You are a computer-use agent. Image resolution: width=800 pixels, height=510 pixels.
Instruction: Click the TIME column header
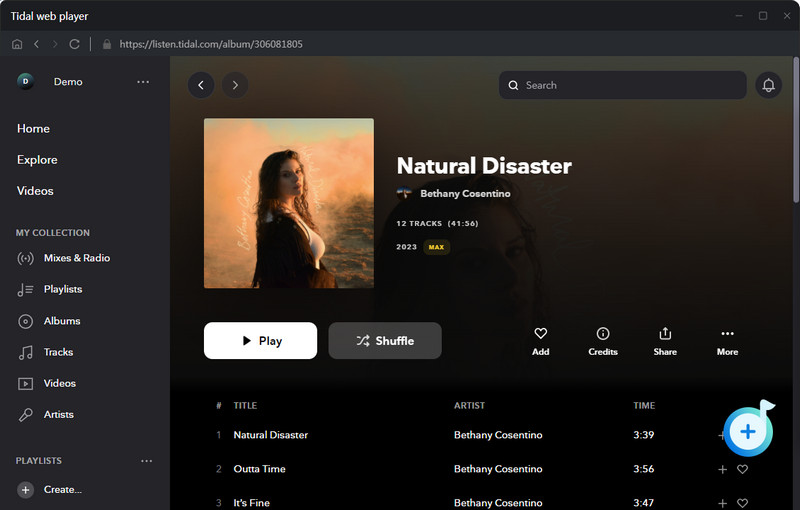[x=644, y=406]
